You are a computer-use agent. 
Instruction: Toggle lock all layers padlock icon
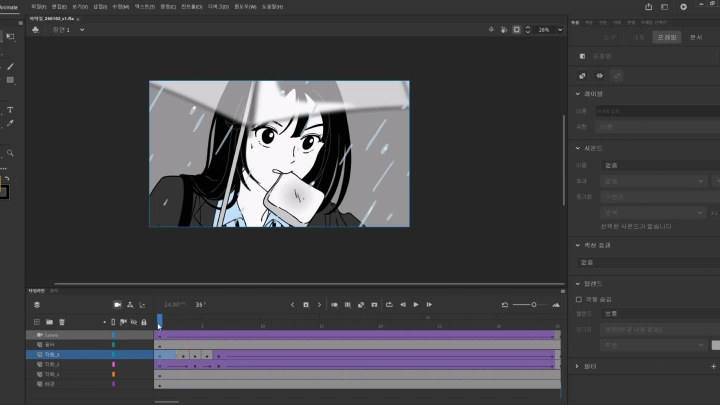(x=145, y=322)
